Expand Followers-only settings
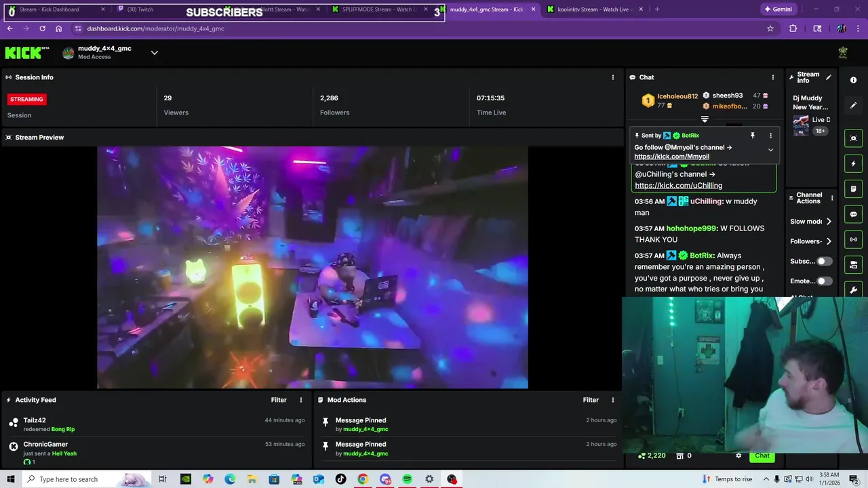The width and height of the screenshot is (868, 488). [829, 241]
